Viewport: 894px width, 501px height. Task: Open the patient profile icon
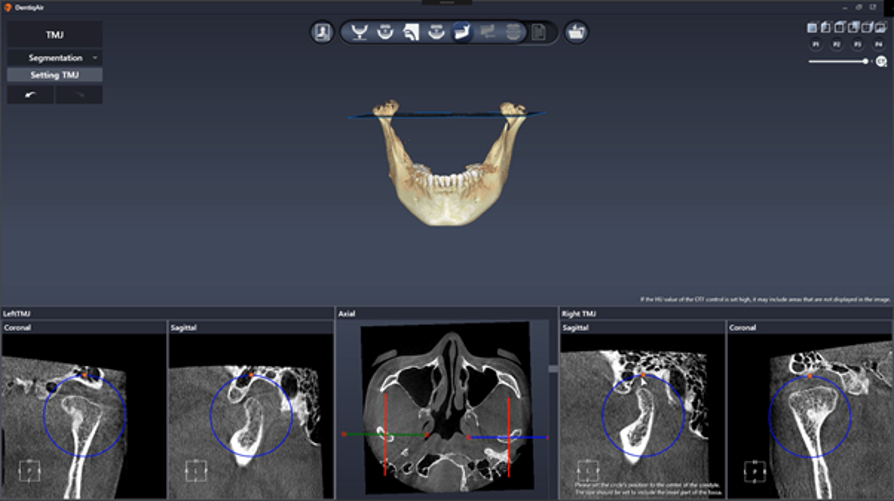pyautogui.click(x=322, y=32)
